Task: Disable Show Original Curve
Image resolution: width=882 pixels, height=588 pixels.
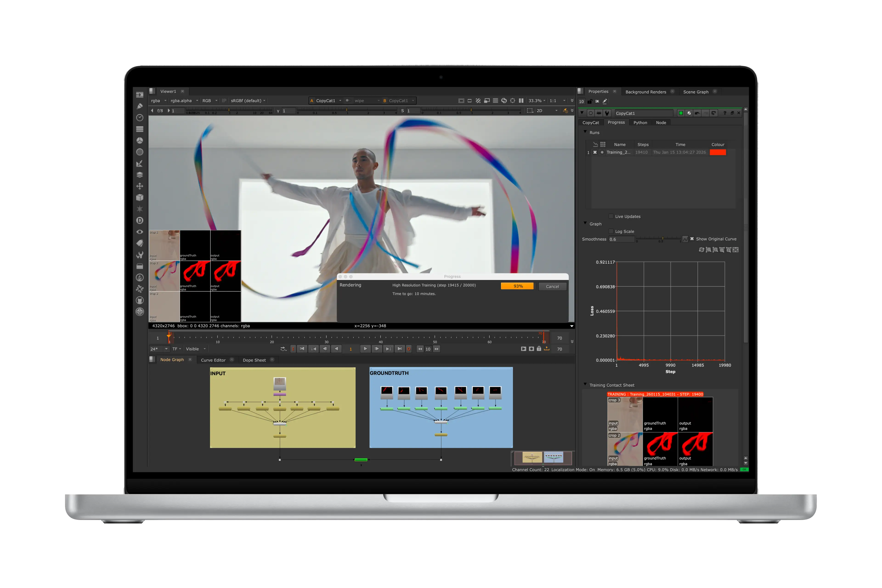Action: point(692,239)
